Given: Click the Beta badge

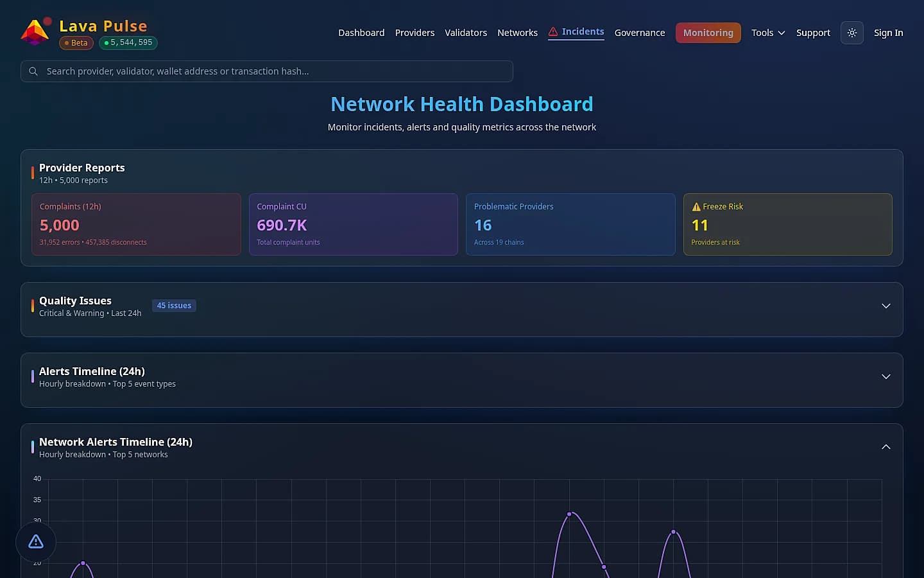Looking at the screenshot, I should pos(76,43).
